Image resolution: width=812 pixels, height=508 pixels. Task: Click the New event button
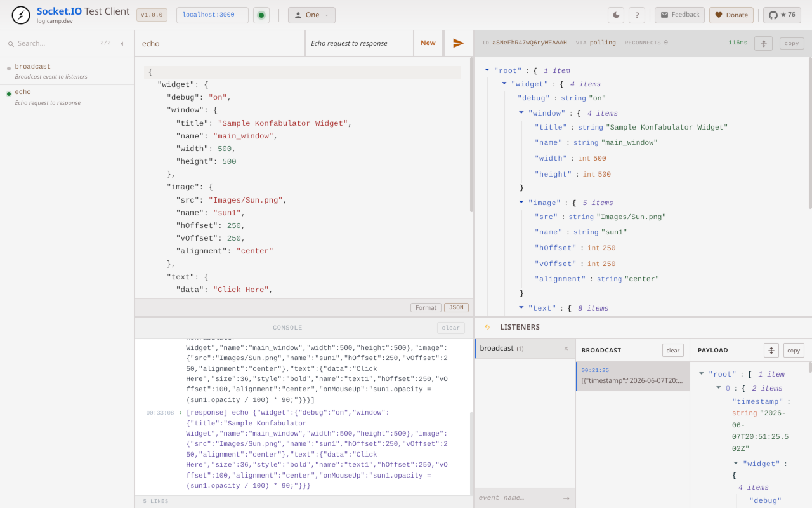428,43
